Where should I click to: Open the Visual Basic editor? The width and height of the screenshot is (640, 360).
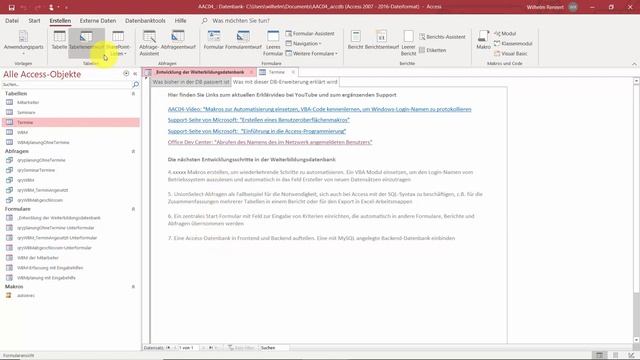click(511, 53)
